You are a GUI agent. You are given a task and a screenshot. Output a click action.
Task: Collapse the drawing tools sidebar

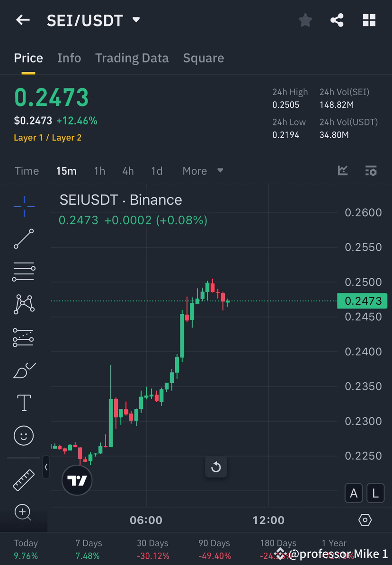click(46, 468)
